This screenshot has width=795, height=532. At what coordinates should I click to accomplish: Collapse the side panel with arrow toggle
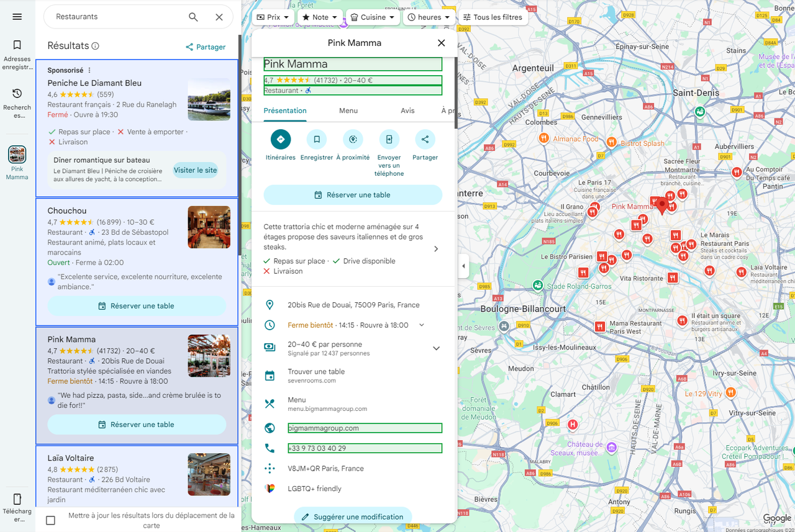463,266
